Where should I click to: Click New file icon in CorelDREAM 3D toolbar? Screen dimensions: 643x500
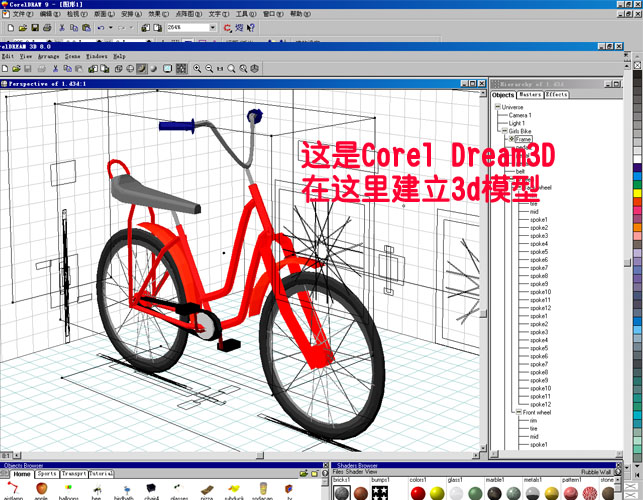(5, 69)
